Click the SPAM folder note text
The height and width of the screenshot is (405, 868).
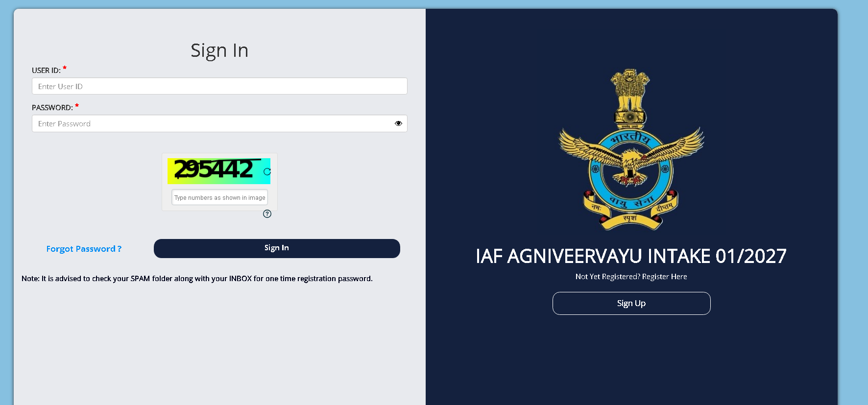point(197,279)
